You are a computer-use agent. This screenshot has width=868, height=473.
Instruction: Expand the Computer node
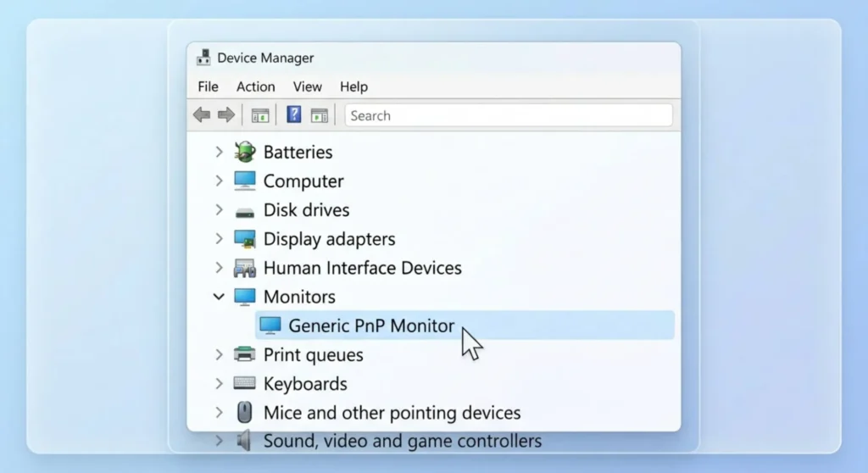220,181
